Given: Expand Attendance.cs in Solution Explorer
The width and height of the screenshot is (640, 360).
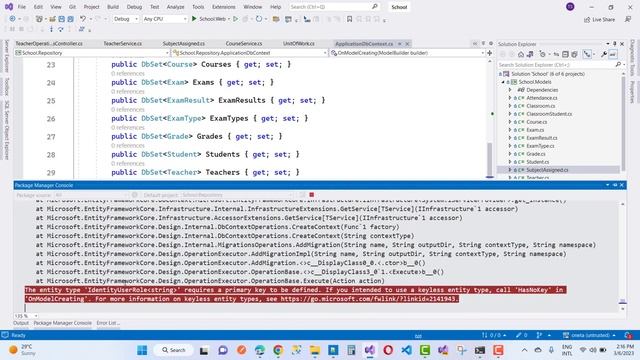Looking at the screenshot, I should (x=510, y=98).
